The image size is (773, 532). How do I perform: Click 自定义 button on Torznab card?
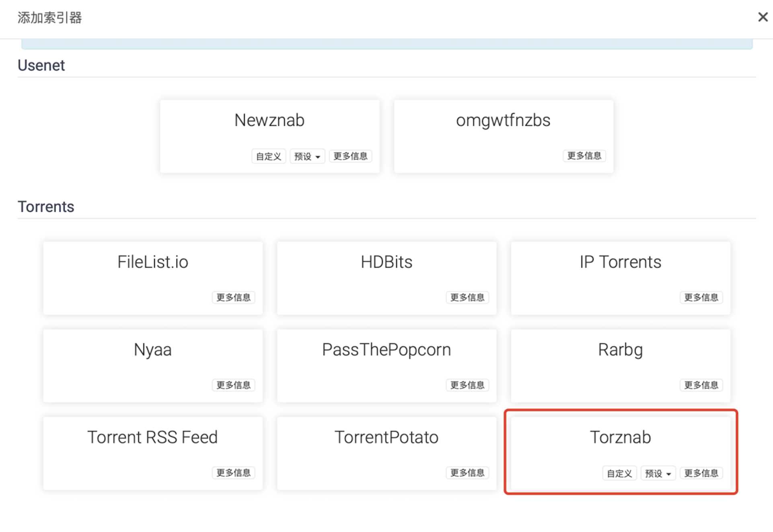coord(619,473)
